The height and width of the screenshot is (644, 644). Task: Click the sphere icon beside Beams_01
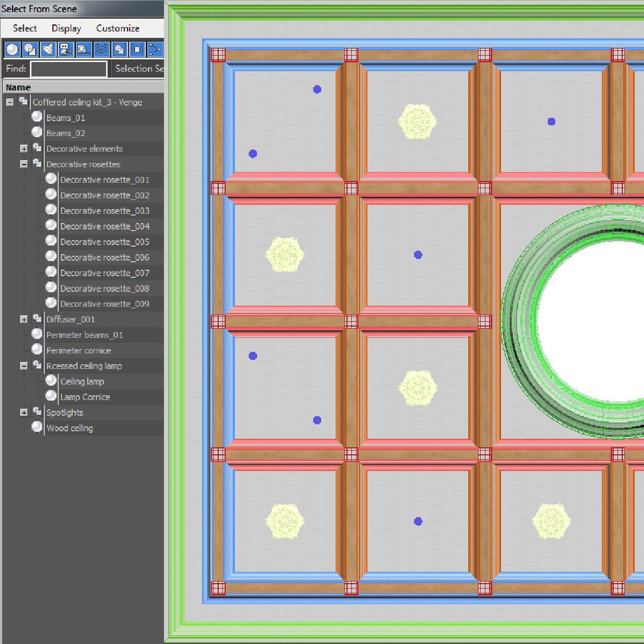click(37, 117)
